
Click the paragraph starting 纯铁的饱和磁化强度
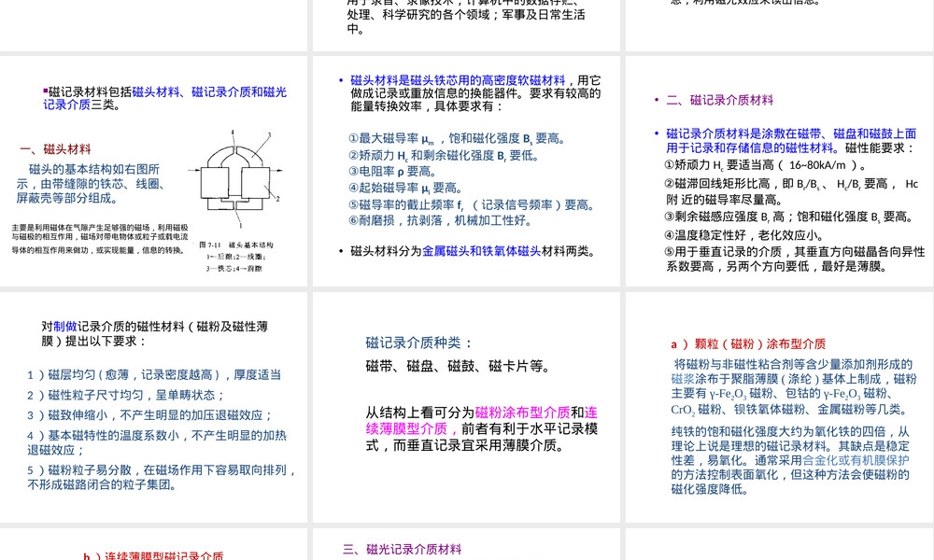coord(790,460)
